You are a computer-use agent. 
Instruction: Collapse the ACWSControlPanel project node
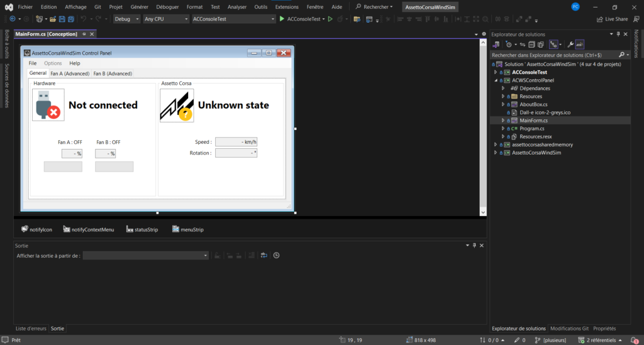click(x=496, y=80)
